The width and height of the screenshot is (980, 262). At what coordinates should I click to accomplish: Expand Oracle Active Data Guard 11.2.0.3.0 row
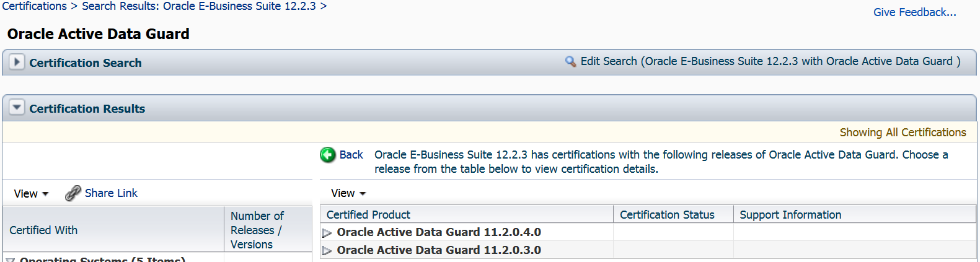327,251
